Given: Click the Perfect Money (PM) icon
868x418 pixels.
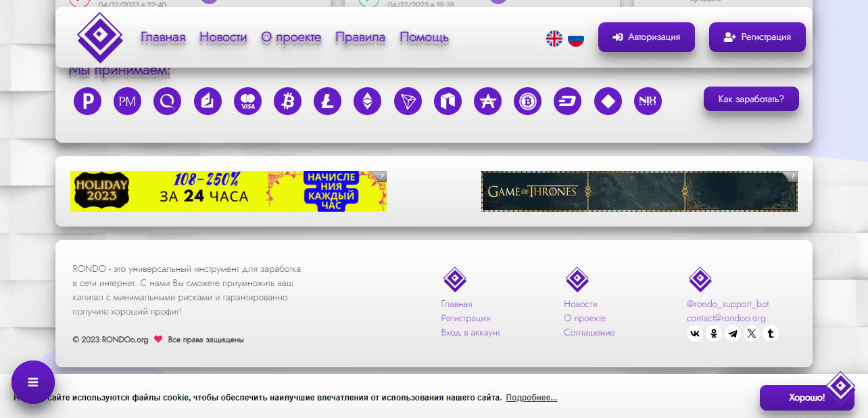Looking at the screenshot, I should point(127,101).
